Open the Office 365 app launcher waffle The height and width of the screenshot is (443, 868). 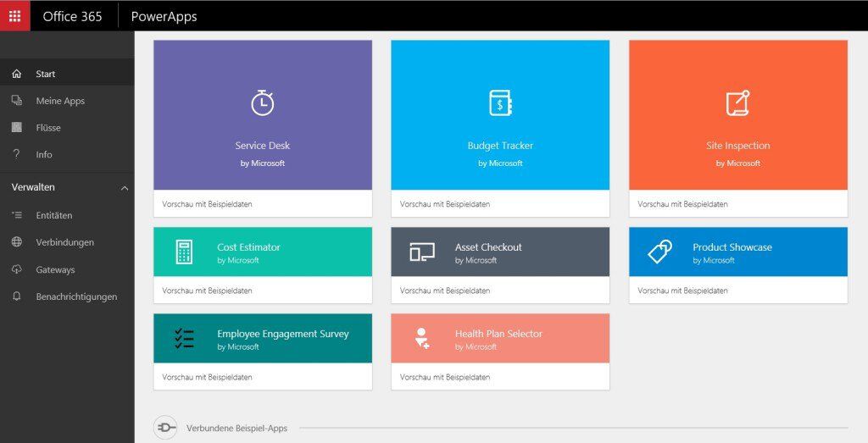click(15, 16)
